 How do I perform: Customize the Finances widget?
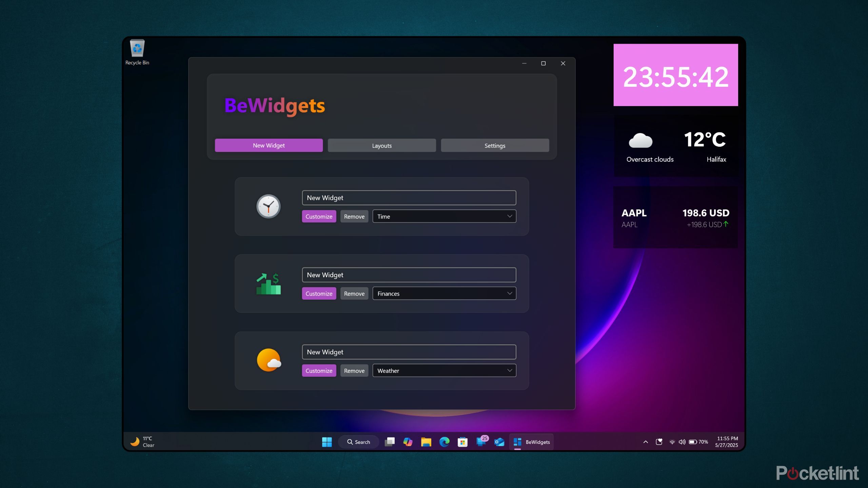319,293
